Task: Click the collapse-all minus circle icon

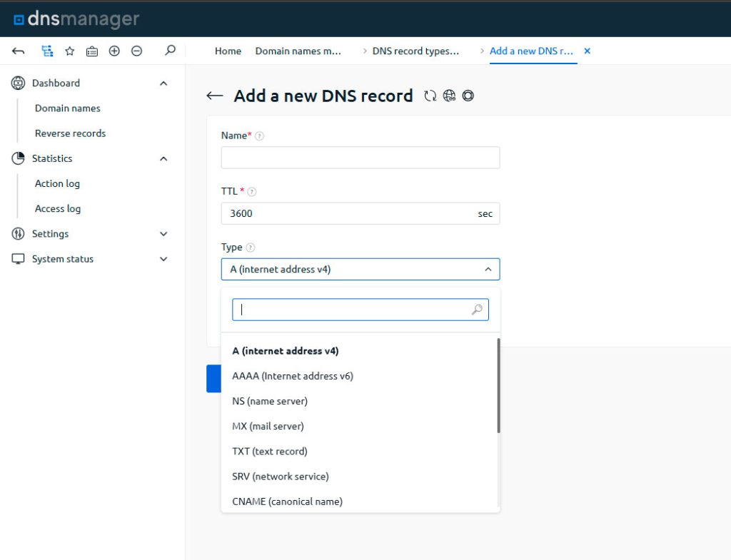Action: 136,51
